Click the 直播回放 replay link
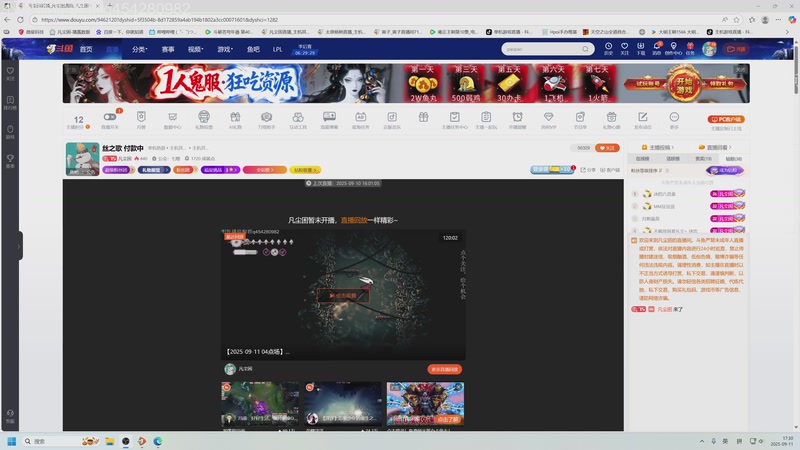 [x=354, y=220]
